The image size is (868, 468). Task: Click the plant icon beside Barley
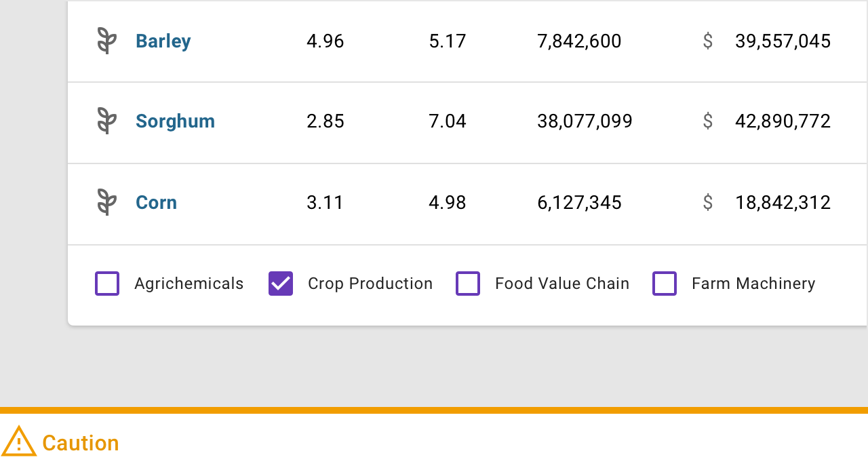coord(106,41)
